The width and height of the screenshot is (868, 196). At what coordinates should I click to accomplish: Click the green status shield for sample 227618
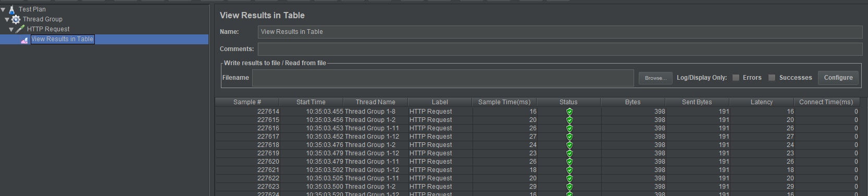tap(569, 145)
